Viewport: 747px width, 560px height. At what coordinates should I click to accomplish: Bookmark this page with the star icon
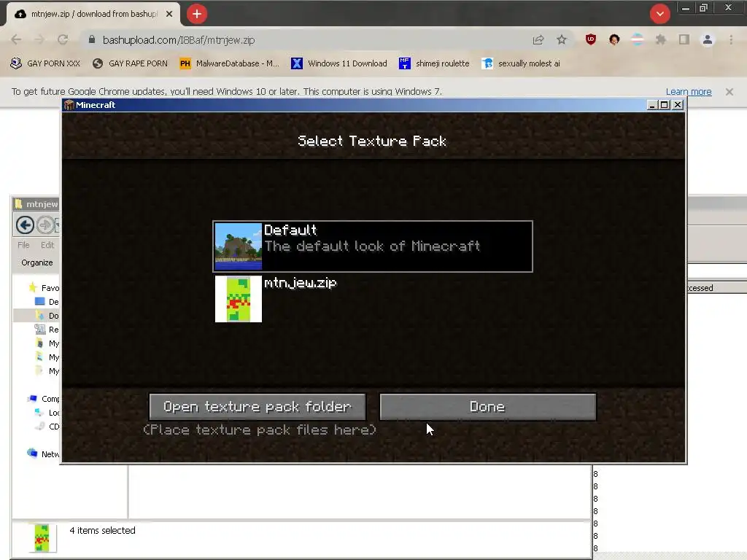coord(562,40)
